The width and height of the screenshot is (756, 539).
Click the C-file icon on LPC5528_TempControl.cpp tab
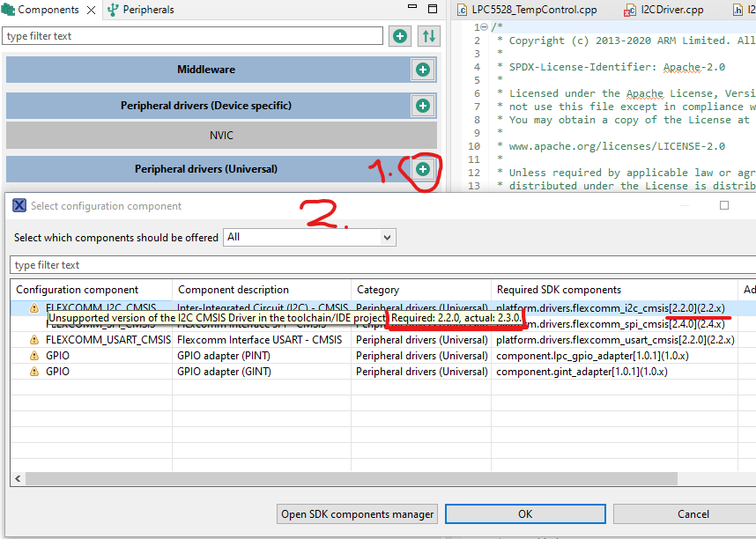(462, 10)
